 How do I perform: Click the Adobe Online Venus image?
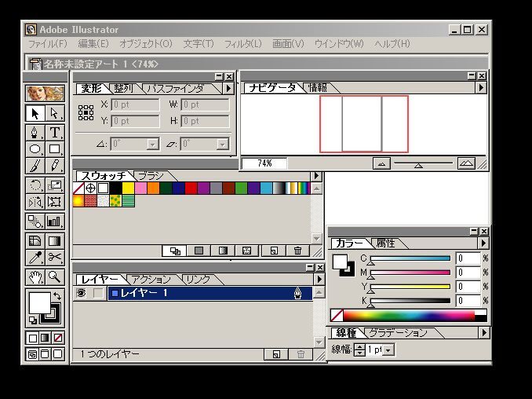coord(46,93)
